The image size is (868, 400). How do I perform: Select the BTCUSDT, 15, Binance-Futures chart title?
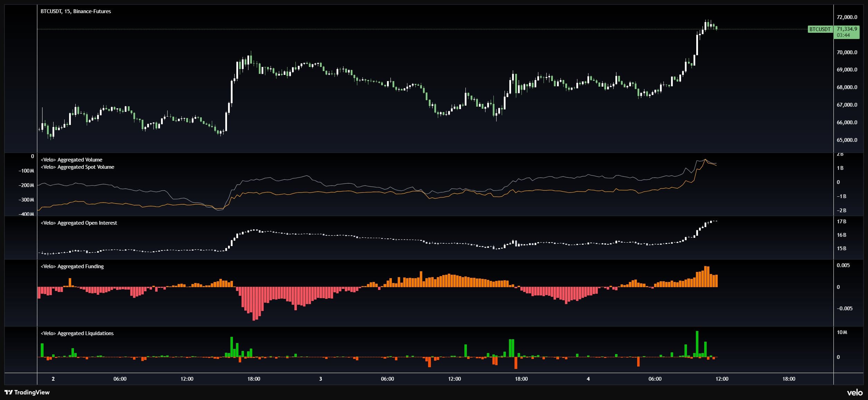point(76,11)
